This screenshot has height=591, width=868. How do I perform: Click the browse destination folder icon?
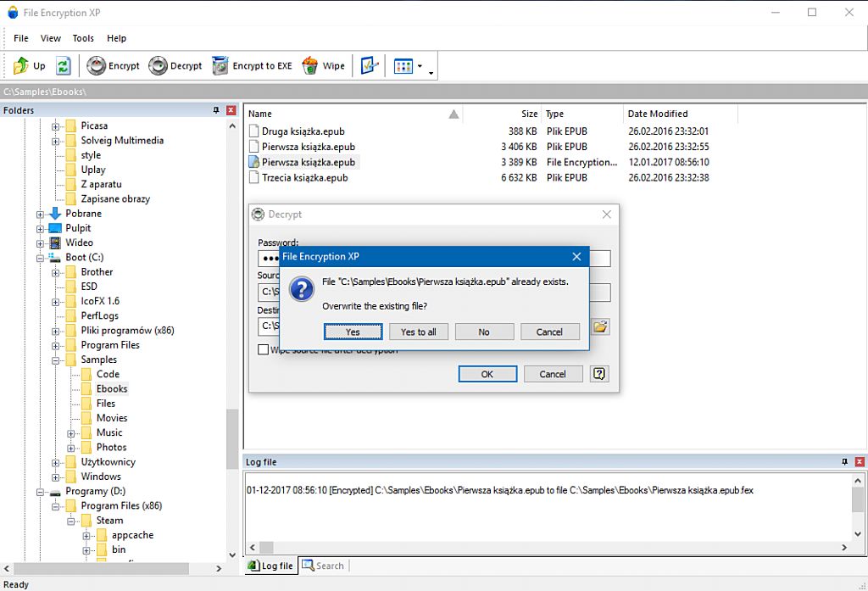click(x=601, y=326)
